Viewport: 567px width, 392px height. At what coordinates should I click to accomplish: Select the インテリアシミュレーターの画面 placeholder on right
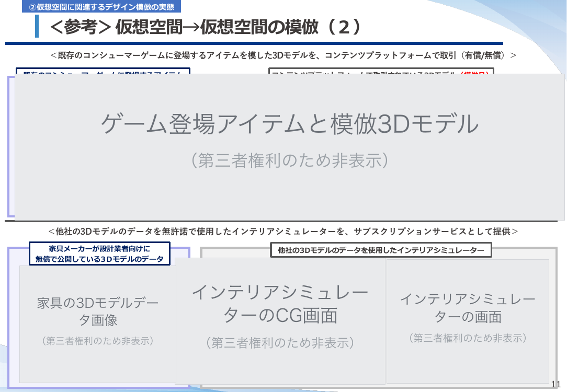coord(468,321)
